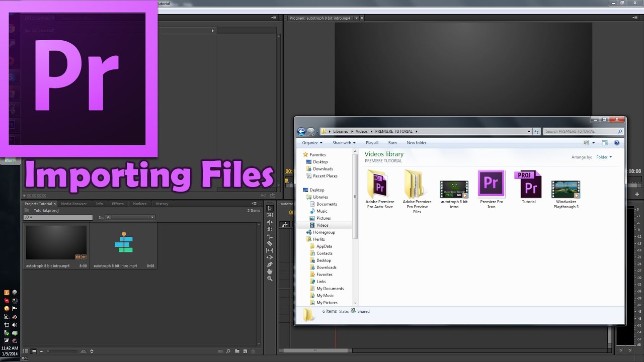Select the Hand tool
This screenshot has height=362, width=644.
pos(270,271)
